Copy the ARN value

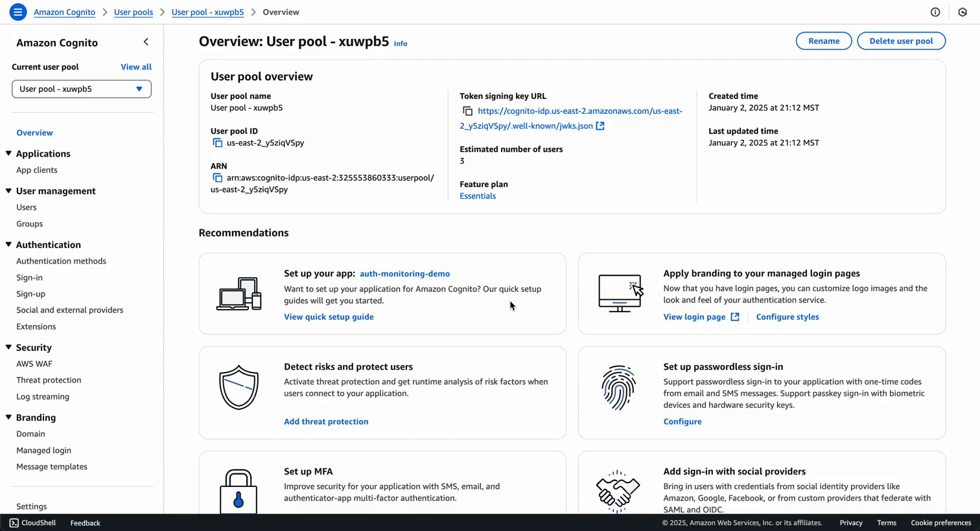[216, 177]
